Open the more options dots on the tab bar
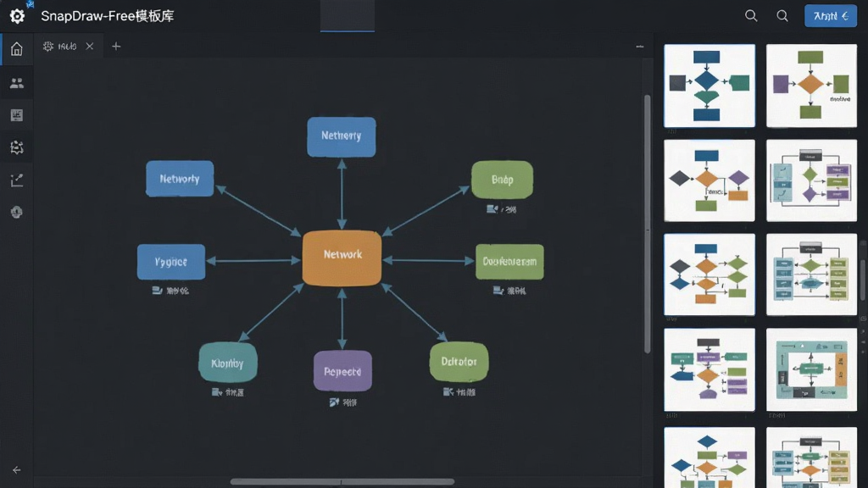This screenshot has height=488, width=868. coord(639,47)
